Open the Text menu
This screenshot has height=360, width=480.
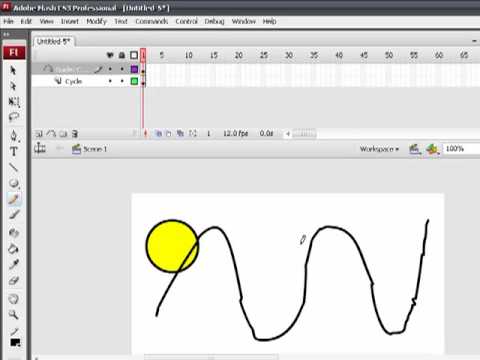pyautogui.click(x=121, y=21)
